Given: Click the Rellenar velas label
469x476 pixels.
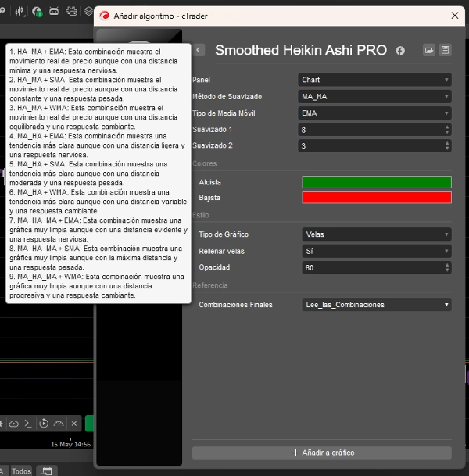Looking at the screenshot, I should [x=221, y=251].
